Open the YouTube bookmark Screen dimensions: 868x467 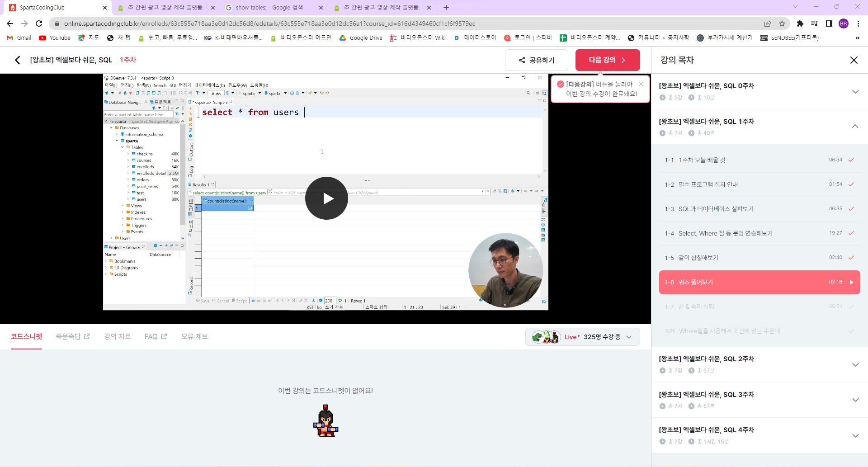(55, 38)
